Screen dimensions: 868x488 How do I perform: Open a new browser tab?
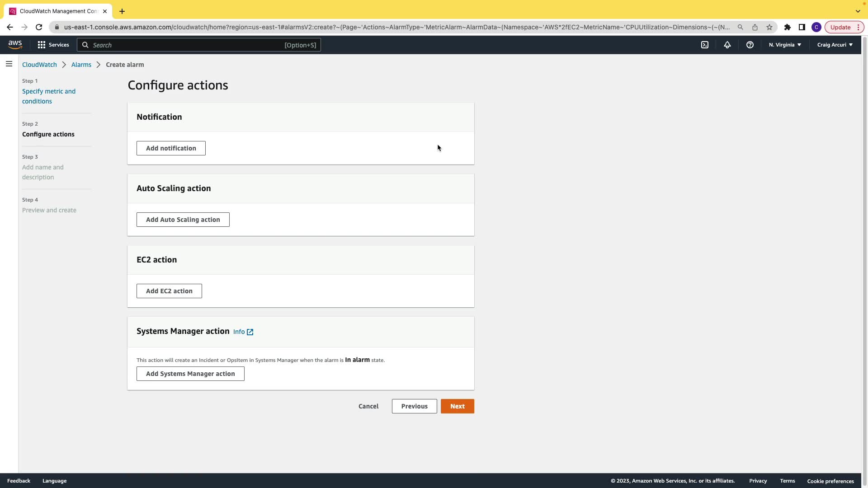tap(122, 11)
